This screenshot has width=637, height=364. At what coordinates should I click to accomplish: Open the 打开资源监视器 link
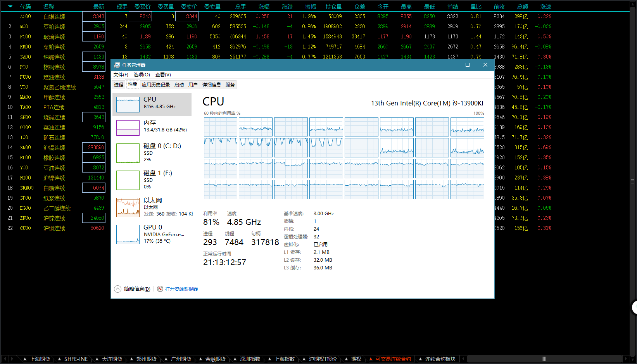pyautogui.click(x=181, y=289)
